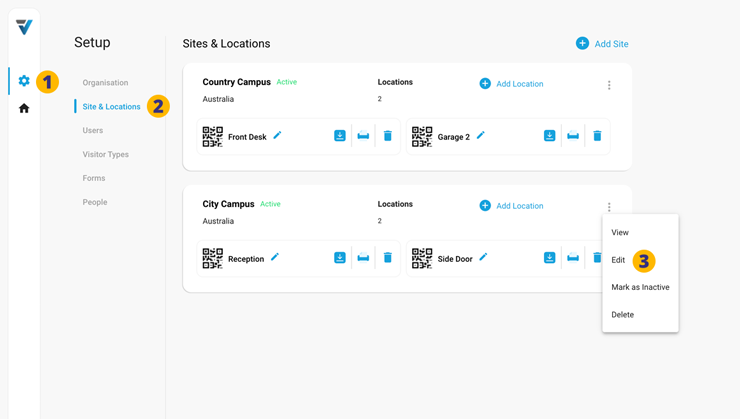740x419 pixels.
Task: Click the Garage 2 QR code thumbnail
Action: pyautogui.click(x=422, y=136)
